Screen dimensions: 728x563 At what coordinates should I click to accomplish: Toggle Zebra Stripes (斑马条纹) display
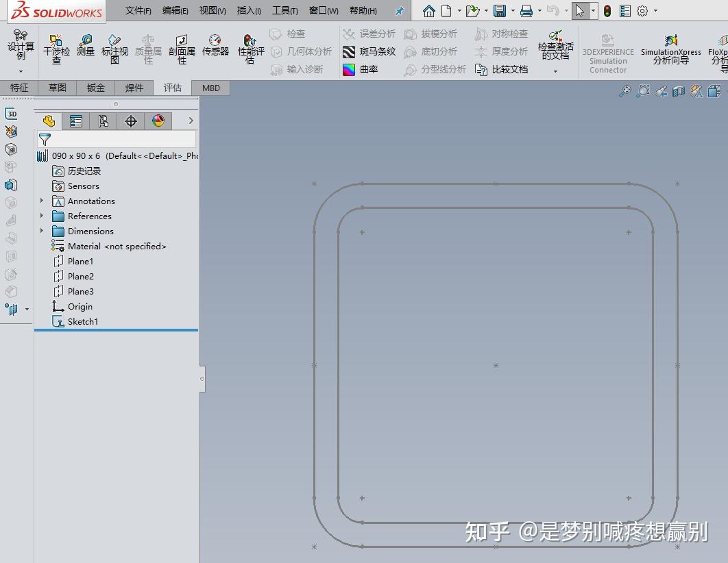tap(369, 51)
